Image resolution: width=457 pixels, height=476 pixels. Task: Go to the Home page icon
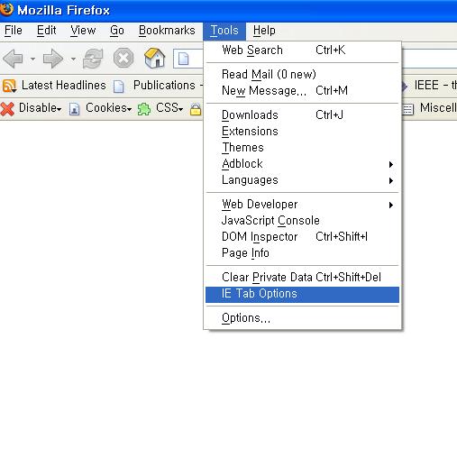[x=154, y=58]
